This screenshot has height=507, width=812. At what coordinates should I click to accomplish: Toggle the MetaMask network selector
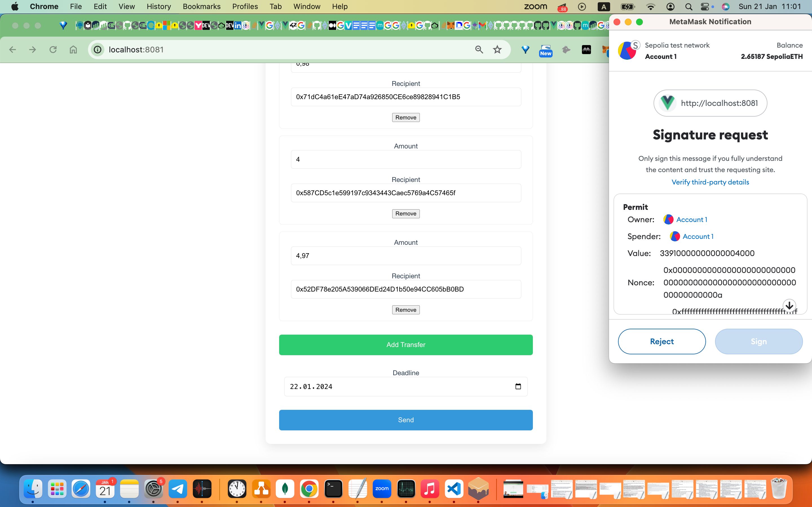click(x=677, y=45)
